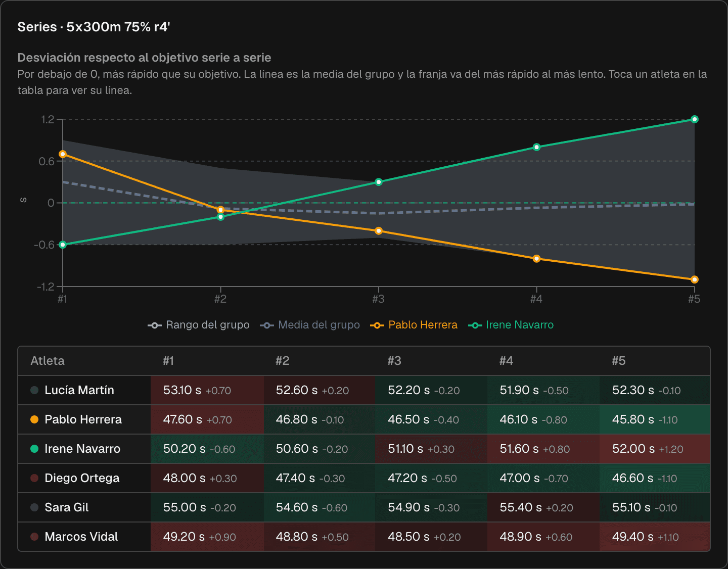Click the 49.40 s cell for Marcos Vidal
This screenshot has width=728, height=569.
click(655, 537)
